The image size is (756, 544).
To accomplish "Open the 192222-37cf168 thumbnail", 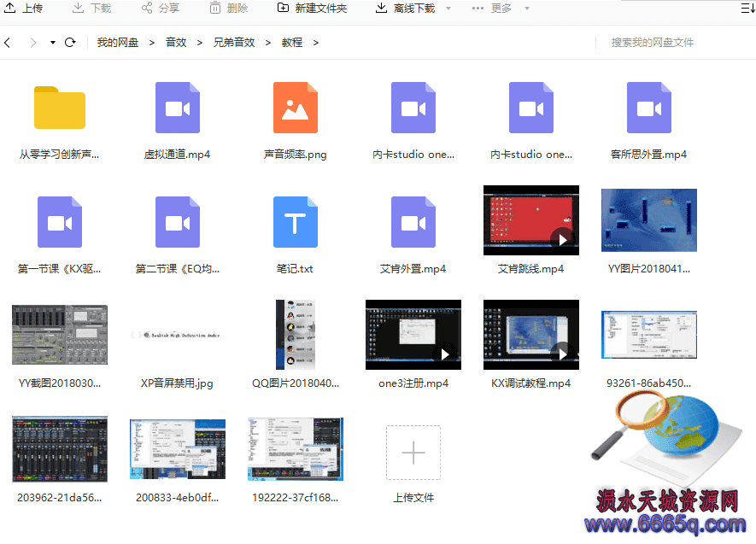I will point(296,449).
